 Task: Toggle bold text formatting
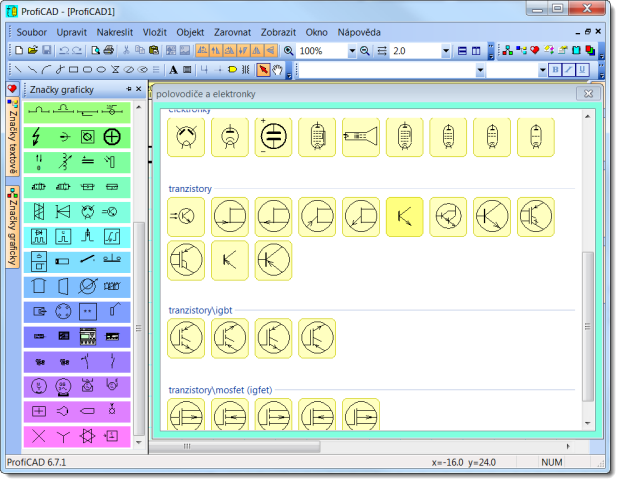click(x=555, y=70)
